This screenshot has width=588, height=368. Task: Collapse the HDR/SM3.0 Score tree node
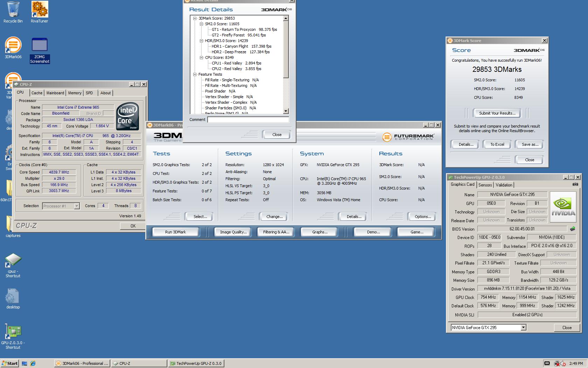point(202,41)
